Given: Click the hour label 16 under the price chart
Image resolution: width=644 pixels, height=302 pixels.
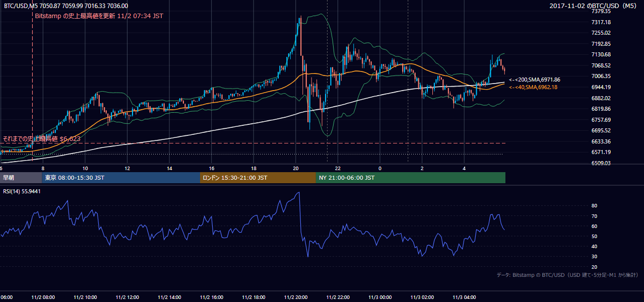Looking at the screenshot, I should pos(212,168).
